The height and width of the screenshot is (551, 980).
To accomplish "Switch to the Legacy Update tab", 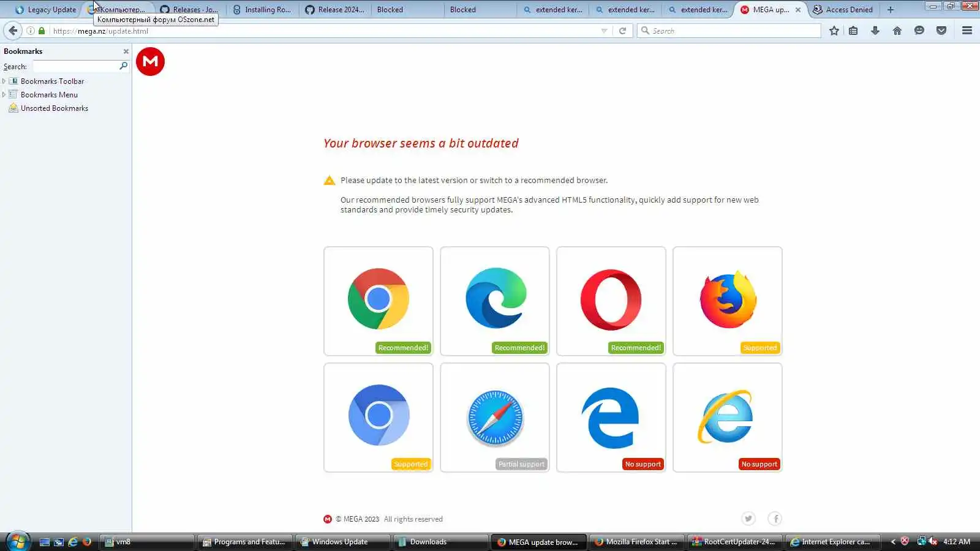I will point(46,10).
